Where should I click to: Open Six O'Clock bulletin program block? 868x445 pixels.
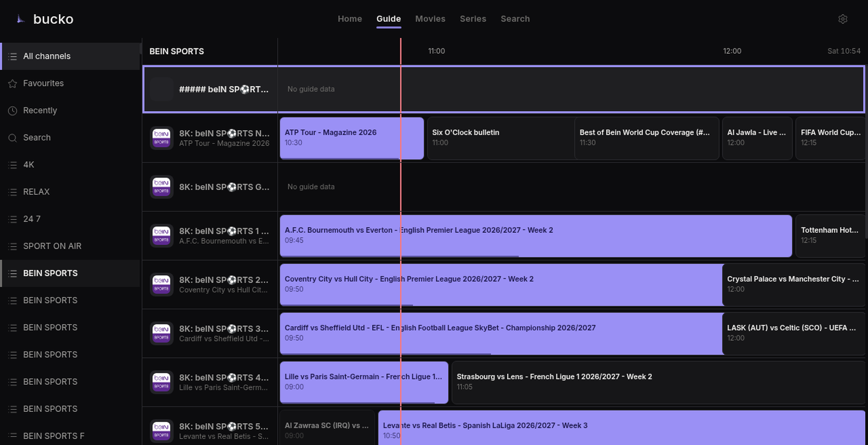point(501,138)
